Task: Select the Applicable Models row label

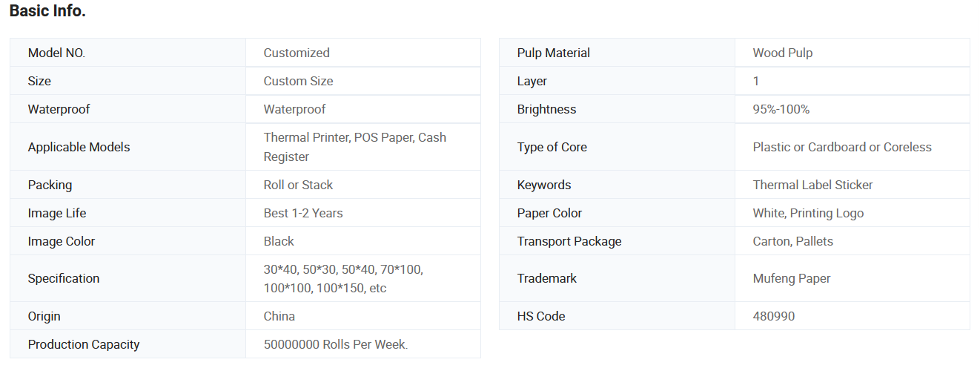Action: pos(79,147)
